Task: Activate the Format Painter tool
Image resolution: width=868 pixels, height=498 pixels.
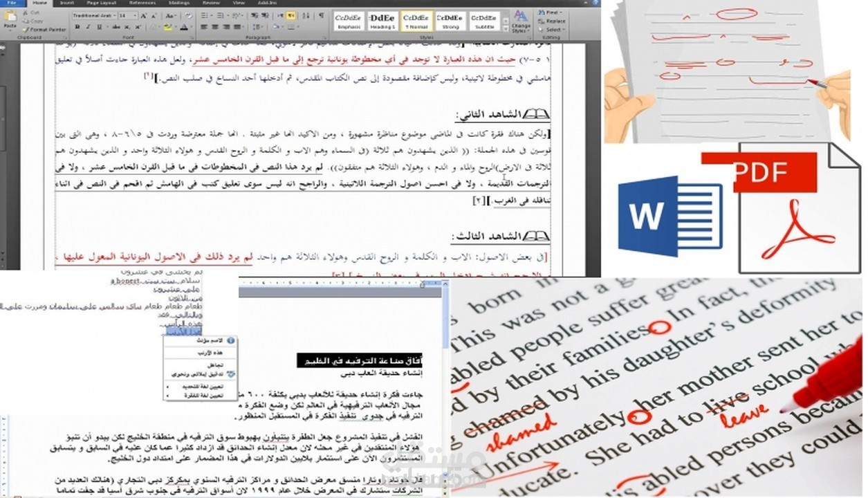Action: coord(45,30)
